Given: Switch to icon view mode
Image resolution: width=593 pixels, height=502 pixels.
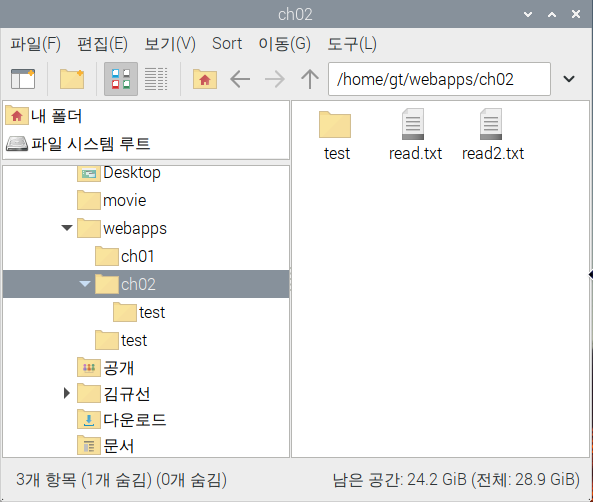Looking at the screenshot, I should pyautogui.click(x=121, y=79).
